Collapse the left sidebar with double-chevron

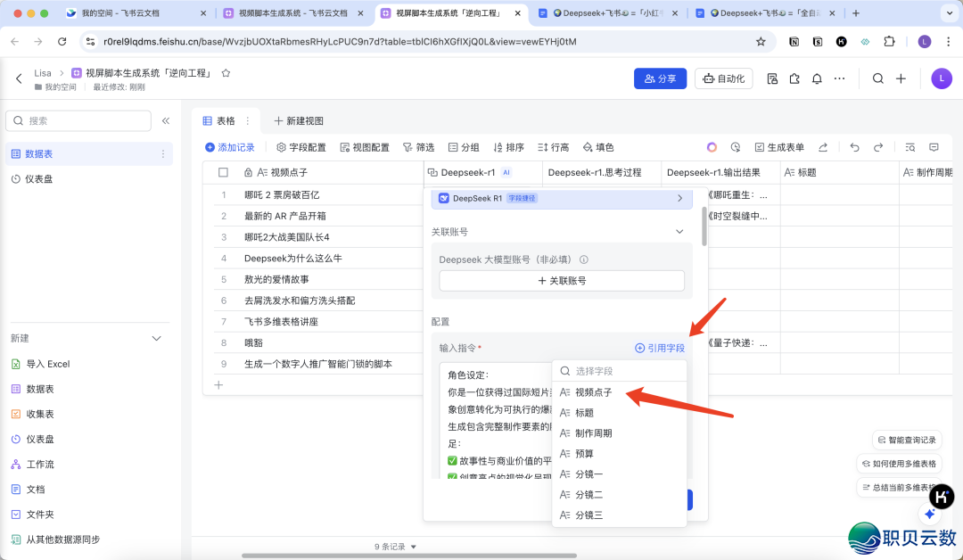pos(166,120)
